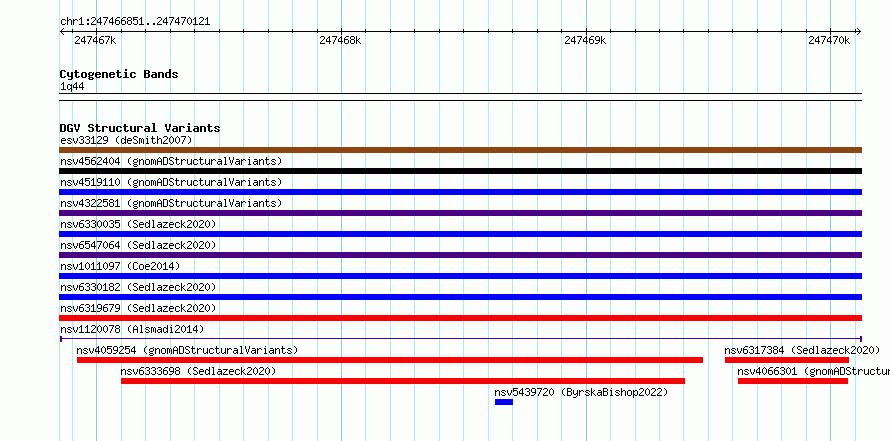Open the nsv4562404 gnomAD label

click(171, 161)
